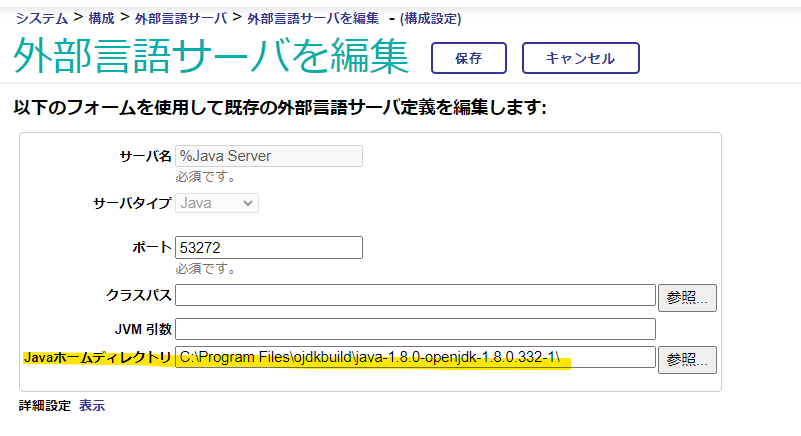The width and height of the screenshot is (801, 436).
Task: Click the Javaホームディレクトリ path field
Action: click(415, 358)
